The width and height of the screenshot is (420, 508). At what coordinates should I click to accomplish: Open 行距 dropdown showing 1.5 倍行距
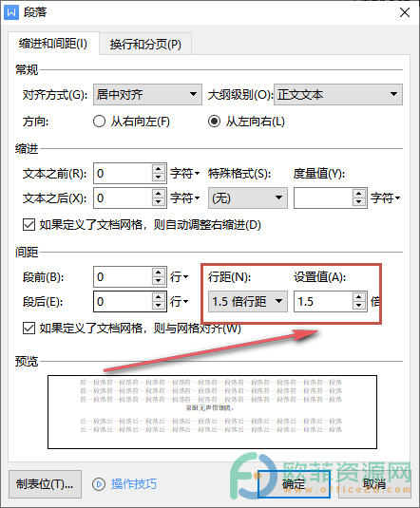tap(248, 301)
